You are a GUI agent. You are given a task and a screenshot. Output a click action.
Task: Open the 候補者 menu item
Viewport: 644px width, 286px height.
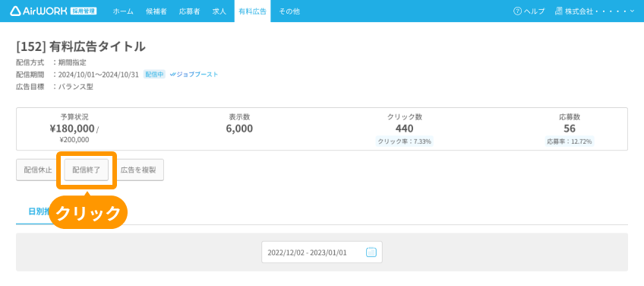[x=156, y=11]
